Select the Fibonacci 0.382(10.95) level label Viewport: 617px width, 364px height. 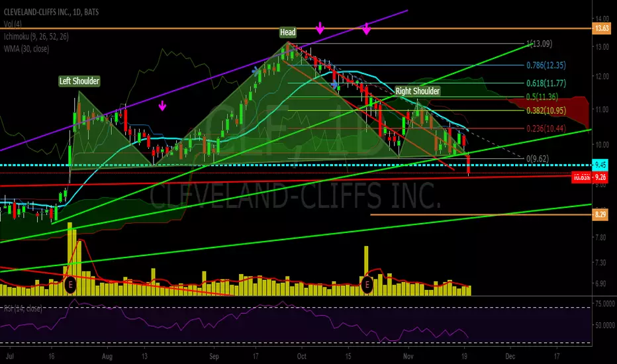(546, 111)
